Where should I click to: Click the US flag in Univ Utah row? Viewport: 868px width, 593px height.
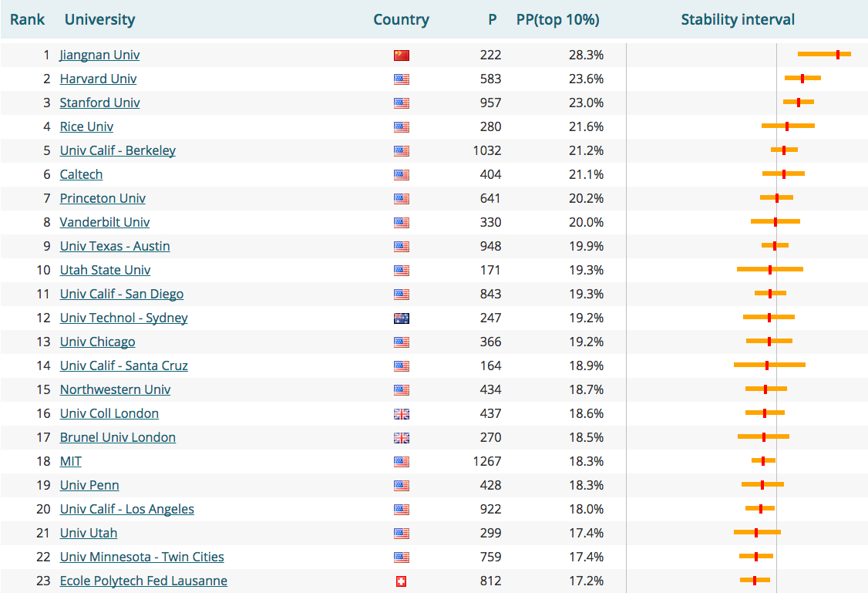[402, 533]
